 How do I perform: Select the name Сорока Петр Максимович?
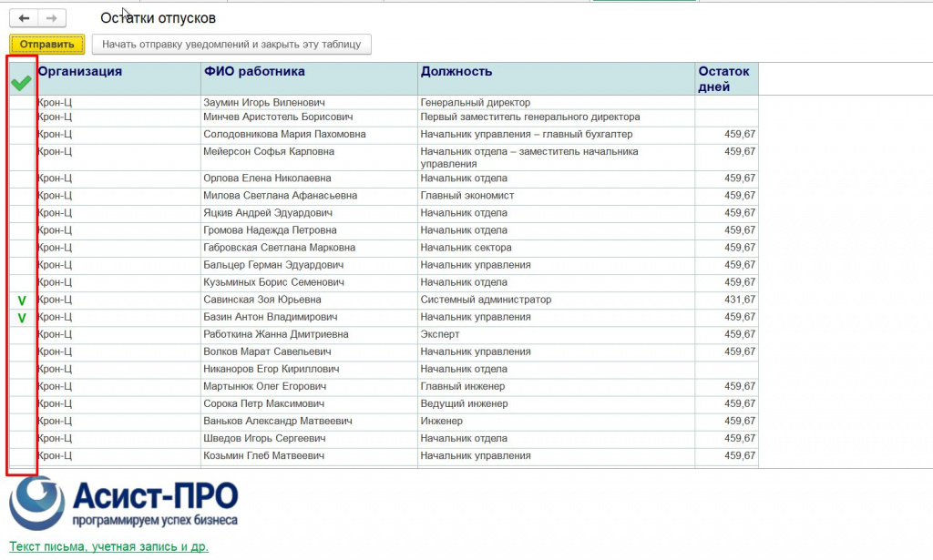[263, 403]
